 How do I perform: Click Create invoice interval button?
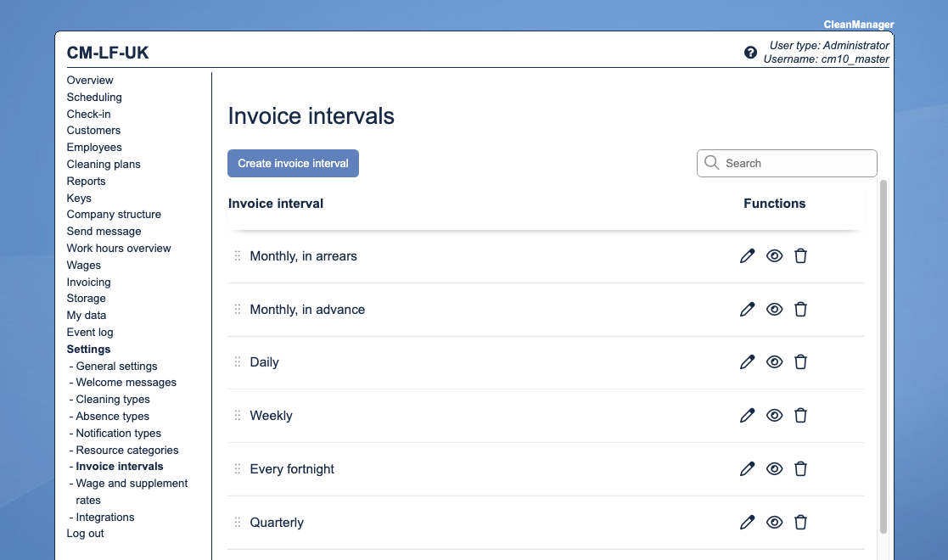[x=293, y=164]
